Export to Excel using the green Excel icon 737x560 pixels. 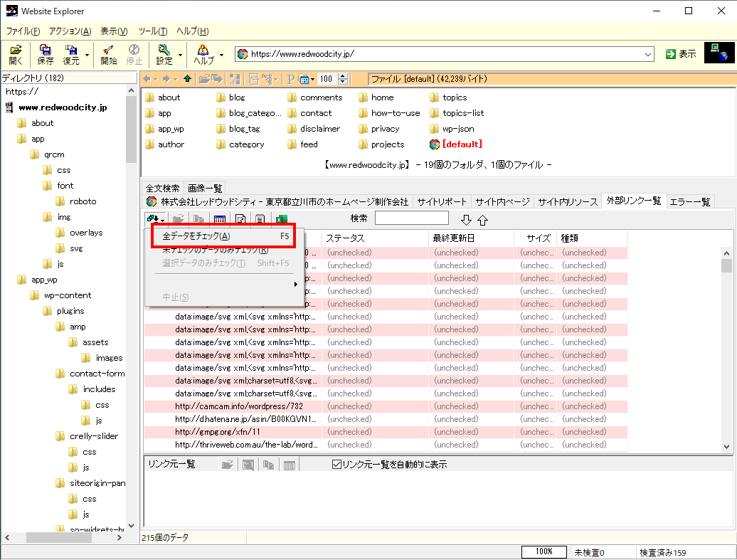tap(282, 219)
